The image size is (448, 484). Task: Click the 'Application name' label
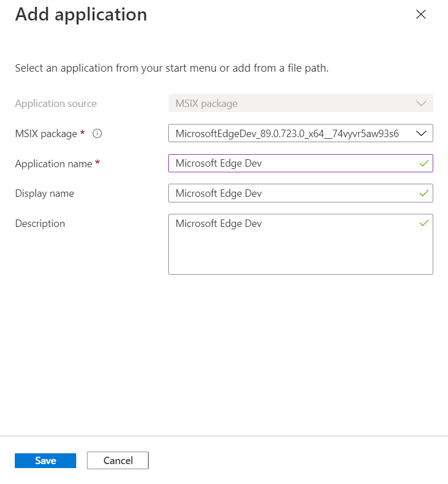click(53, 164)
